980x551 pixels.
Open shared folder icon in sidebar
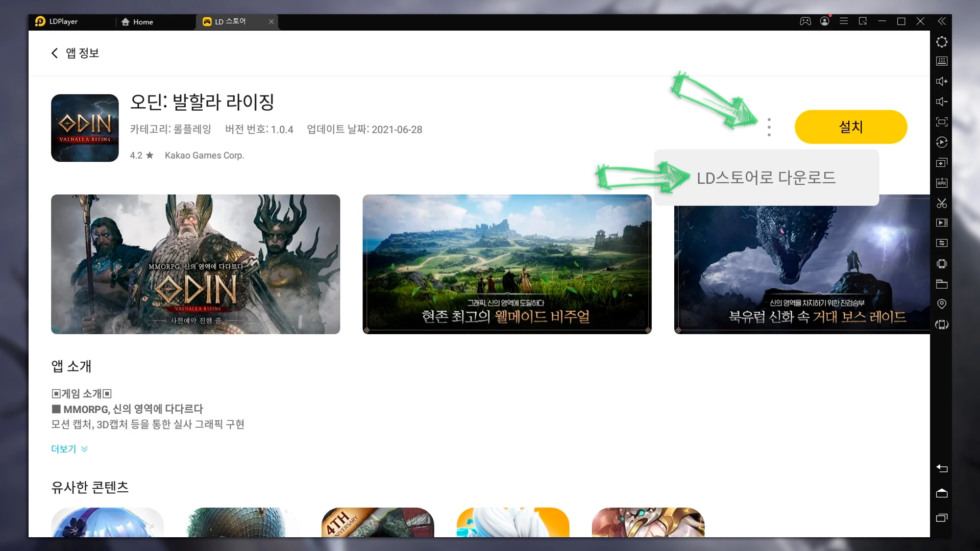[942, 284]
